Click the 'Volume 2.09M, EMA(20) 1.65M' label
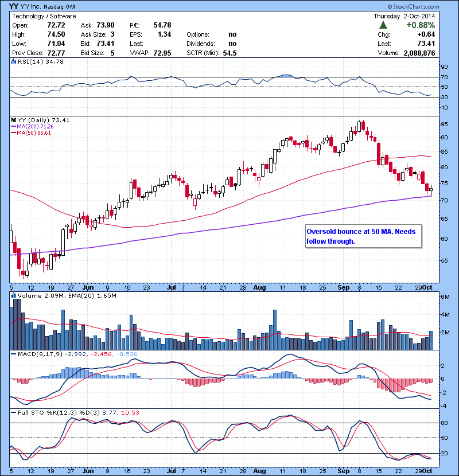This screenshot has width=459, height=476. [67, 295]
